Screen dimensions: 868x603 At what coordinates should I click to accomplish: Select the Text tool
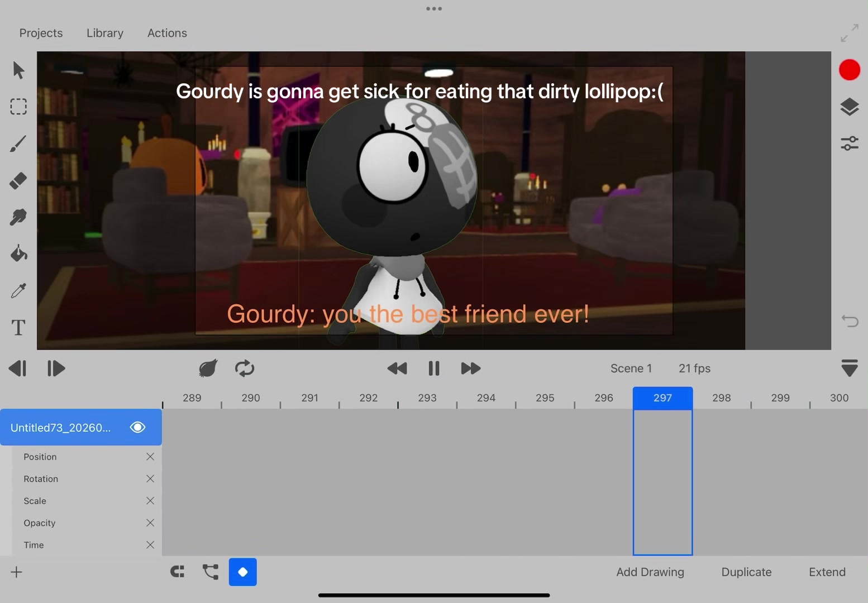tap(18, 327)
